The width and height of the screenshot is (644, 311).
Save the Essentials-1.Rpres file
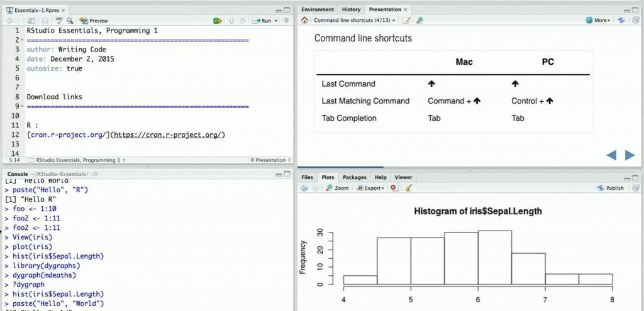pyautogui.click(x=45, y=21)
